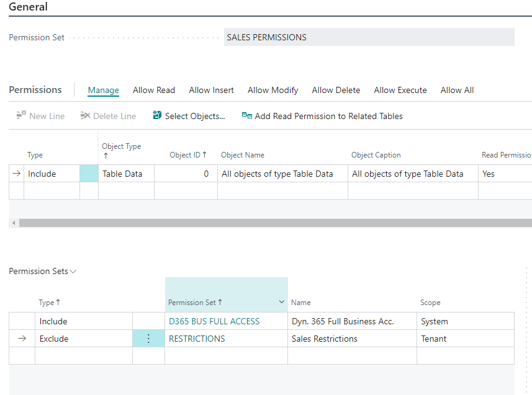Open the D365 BUS FULL ACCESS link
Viewport: 532px width, 395px height.
click(214, 321)
